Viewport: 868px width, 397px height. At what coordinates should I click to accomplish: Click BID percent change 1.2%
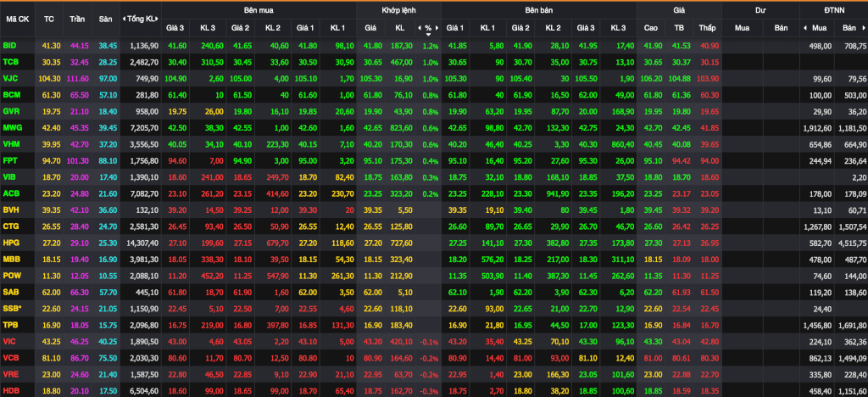tap(430, 46)
